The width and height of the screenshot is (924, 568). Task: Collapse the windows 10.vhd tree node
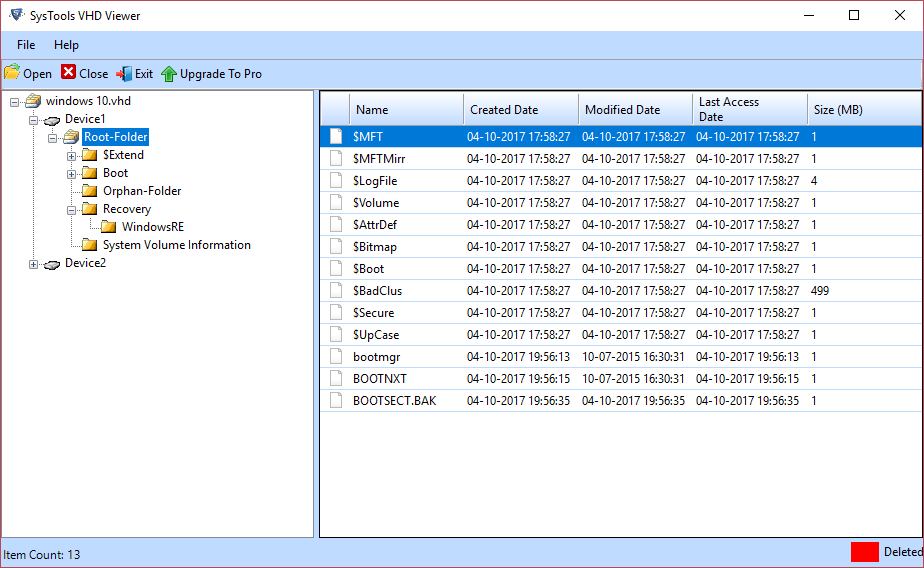pos(15,102)
